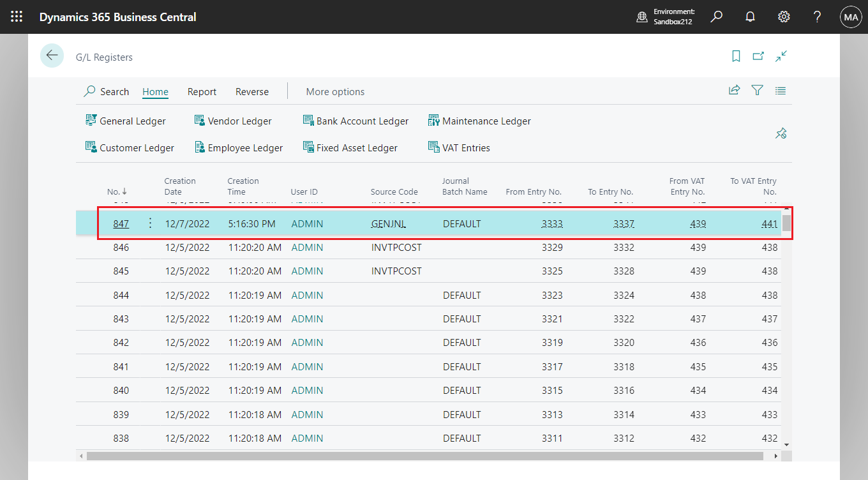This screenshot has width=868, height=480.
Task: Open VAT Entries for the register
Action: pyautogui.click(x=458, y=147)
